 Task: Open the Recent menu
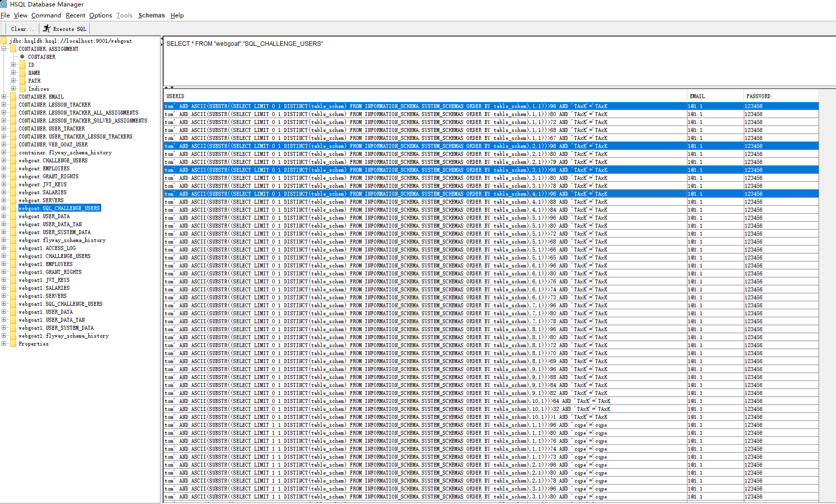75,15
